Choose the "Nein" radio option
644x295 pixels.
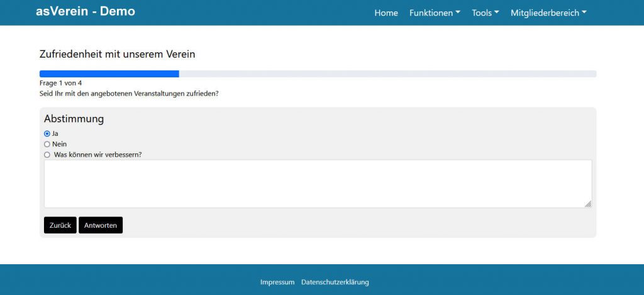pyautogui.click(x=47, y=144)
